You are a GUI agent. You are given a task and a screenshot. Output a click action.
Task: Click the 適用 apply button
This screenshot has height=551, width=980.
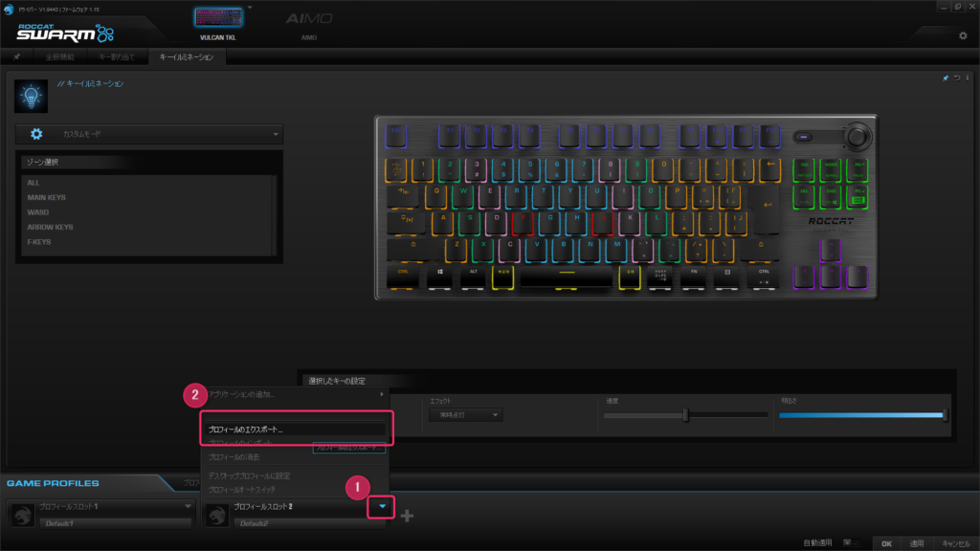[917, 543]
